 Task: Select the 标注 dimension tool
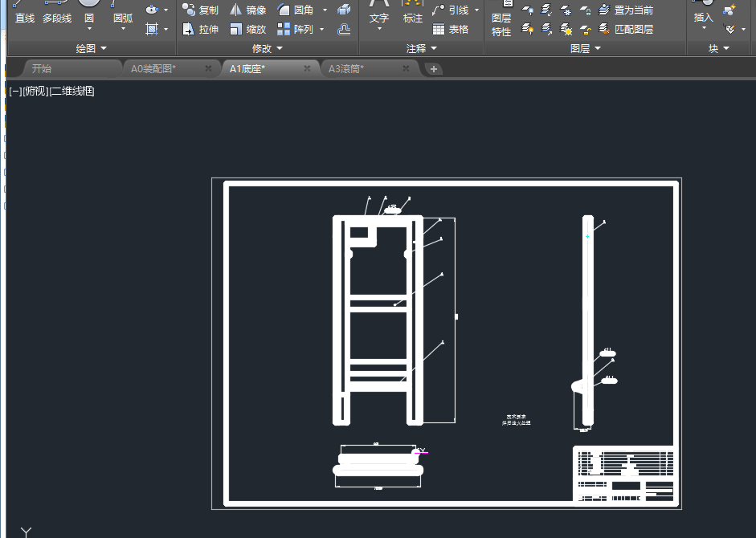tap(413, 13)
